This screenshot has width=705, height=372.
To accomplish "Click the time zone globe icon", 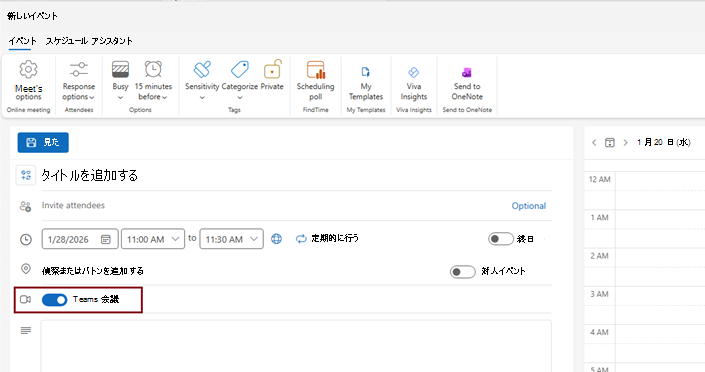I will pos(277,239).
